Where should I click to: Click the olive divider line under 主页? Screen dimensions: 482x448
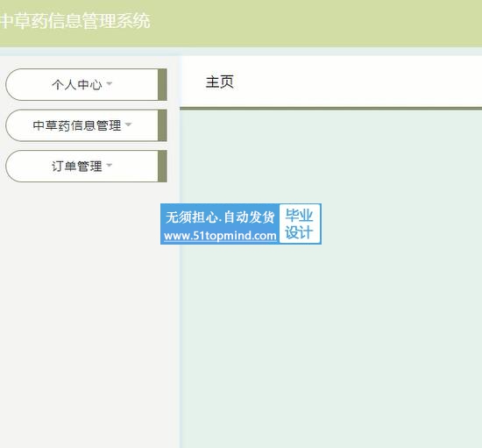click(x=330, y=109)
